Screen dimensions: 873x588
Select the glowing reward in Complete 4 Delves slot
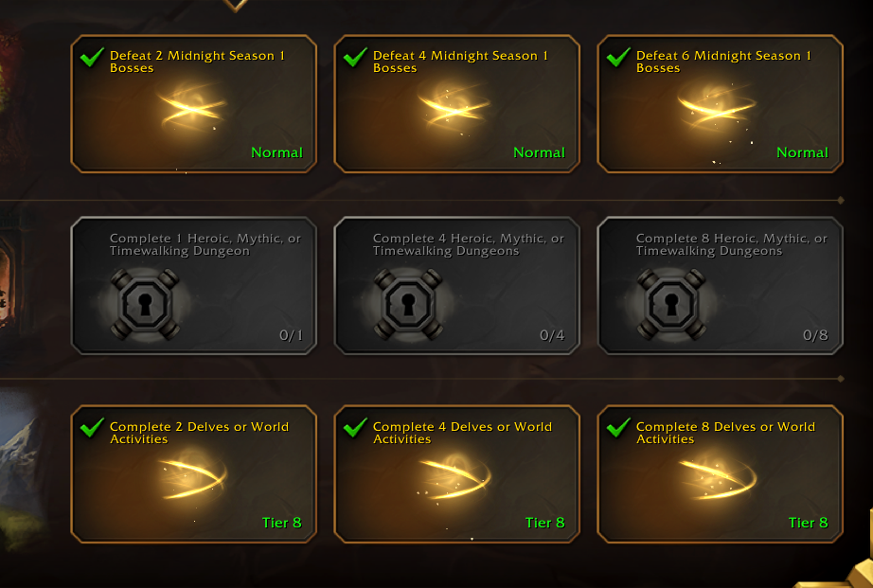[x=455, y=478]
